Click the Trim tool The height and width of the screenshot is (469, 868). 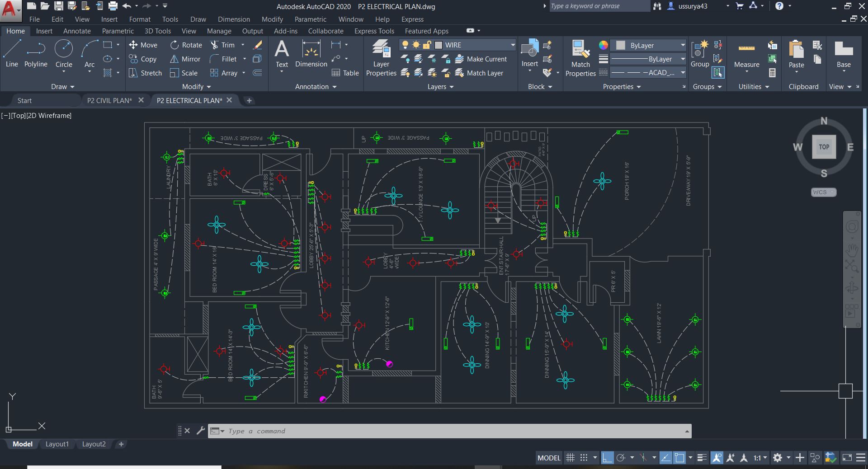click(222, 45)
